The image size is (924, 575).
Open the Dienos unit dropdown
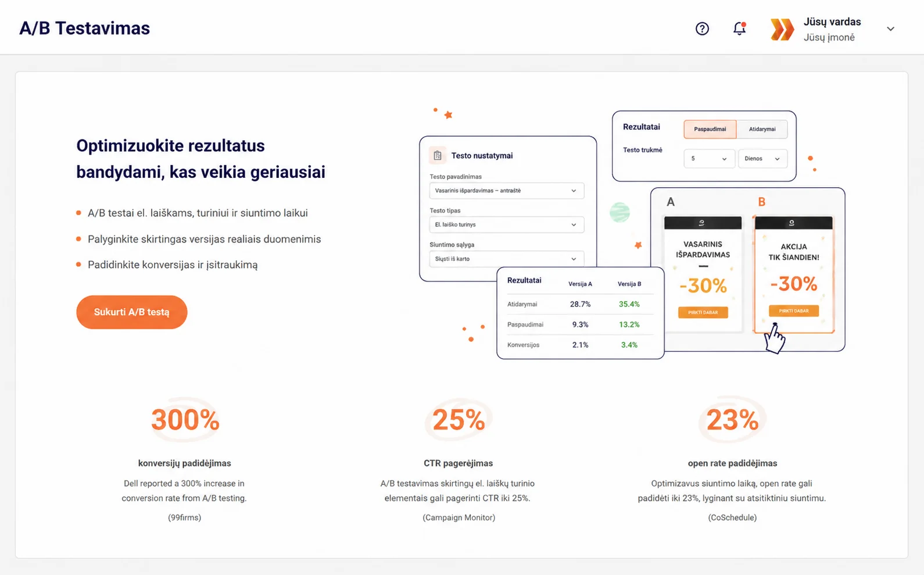tap(762, 159)
